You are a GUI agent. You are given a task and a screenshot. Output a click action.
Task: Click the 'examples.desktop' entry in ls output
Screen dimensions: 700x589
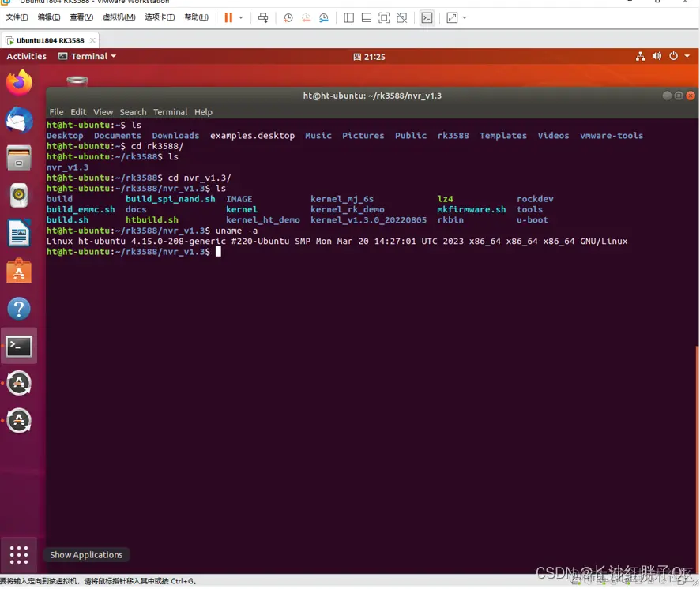(x=252, y=136)
